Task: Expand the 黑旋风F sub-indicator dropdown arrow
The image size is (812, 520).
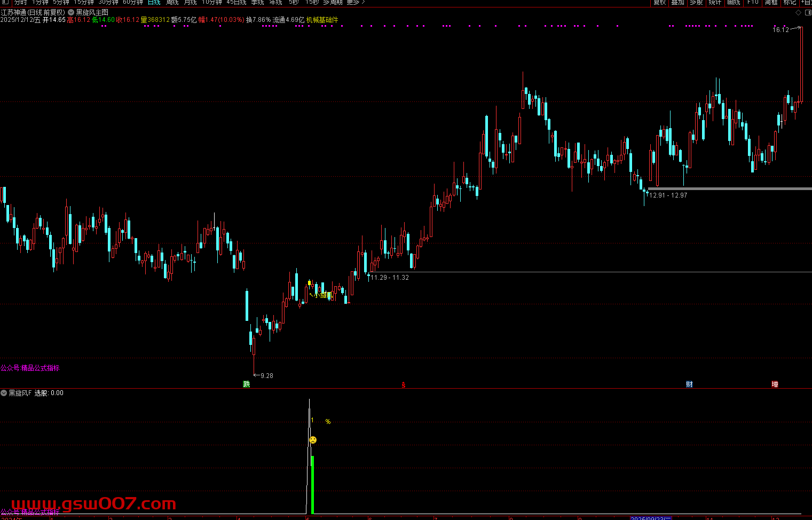Action: pos(4,393)
